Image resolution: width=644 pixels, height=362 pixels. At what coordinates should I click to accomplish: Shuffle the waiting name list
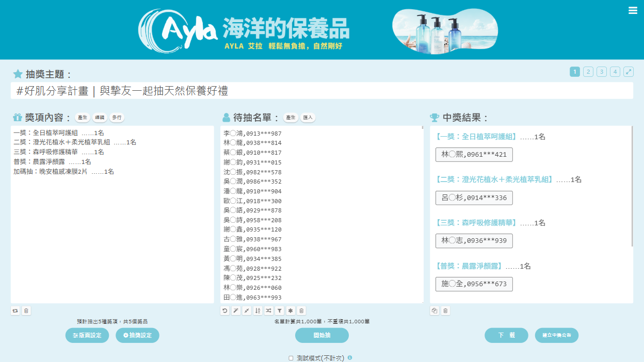[269, 310]
